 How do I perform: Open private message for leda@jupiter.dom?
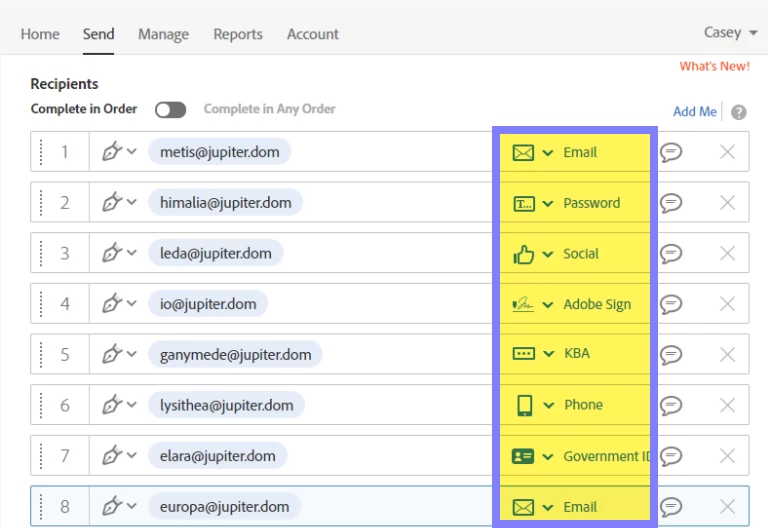671,254
